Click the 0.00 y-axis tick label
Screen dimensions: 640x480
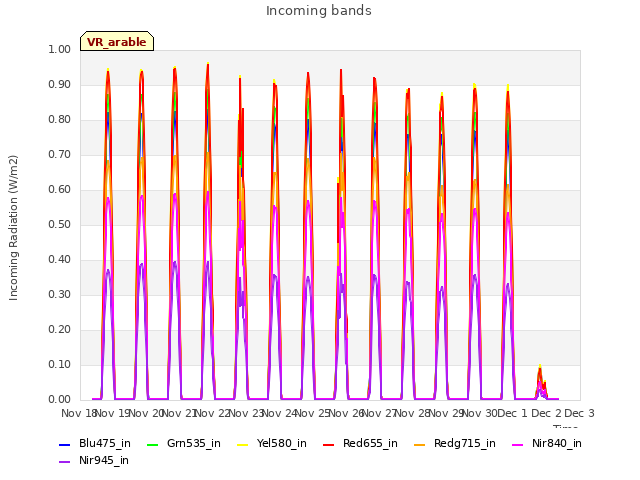[x=60, y=399]
